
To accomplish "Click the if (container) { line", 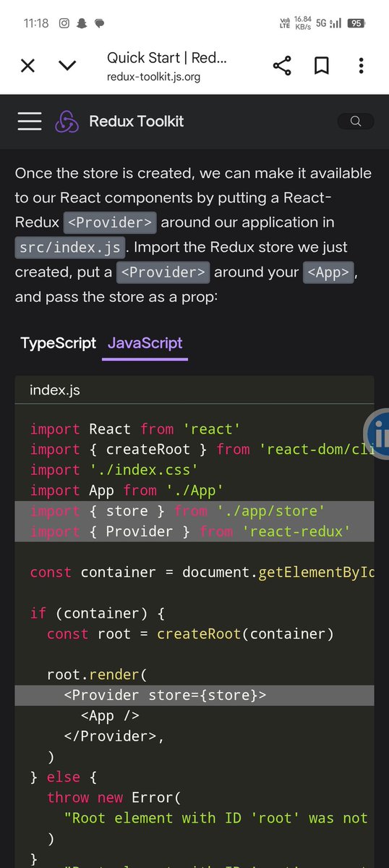I will click(x=97, y=613).
